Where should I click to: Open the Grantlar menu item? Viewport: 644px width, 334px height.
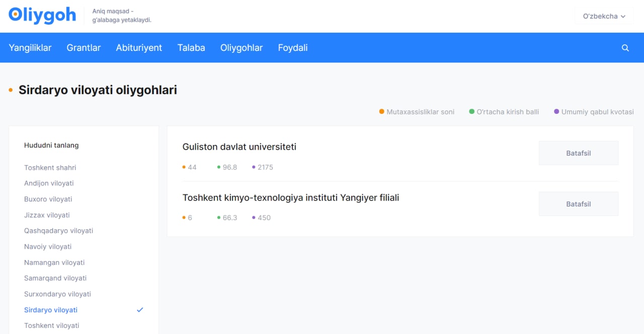point(84,48)
